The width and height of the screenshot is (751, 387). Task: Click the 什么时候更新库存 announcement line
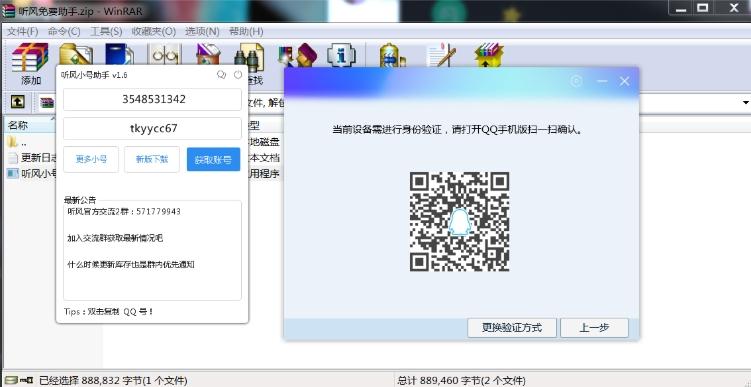(131, 264)
